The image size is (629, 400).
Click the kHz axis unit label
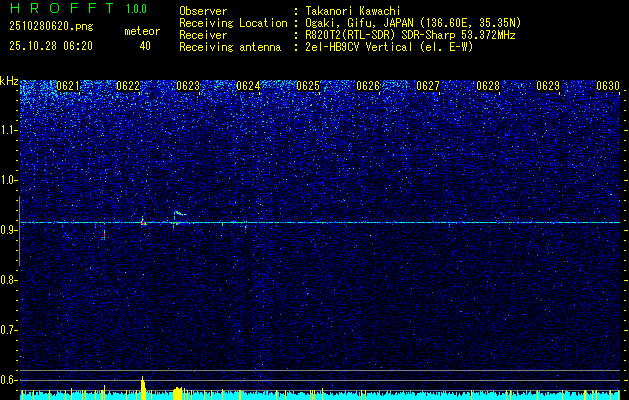(9, 81)
